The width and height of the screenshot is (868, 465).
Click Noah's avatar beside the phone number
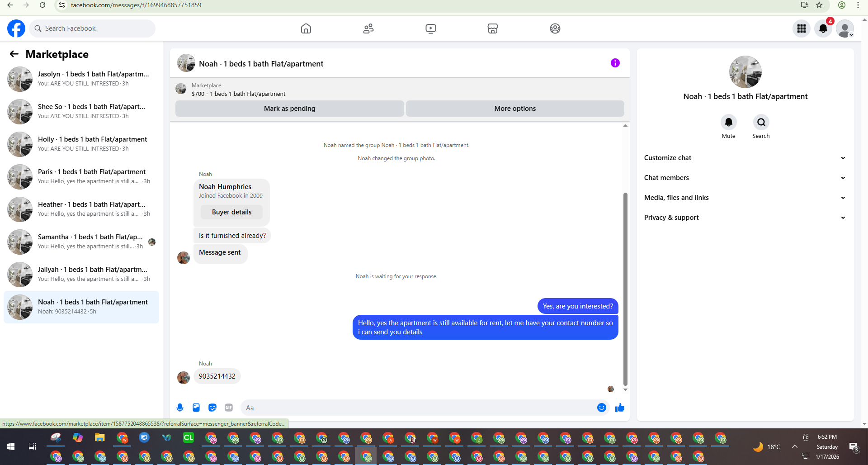coord(184,378)
